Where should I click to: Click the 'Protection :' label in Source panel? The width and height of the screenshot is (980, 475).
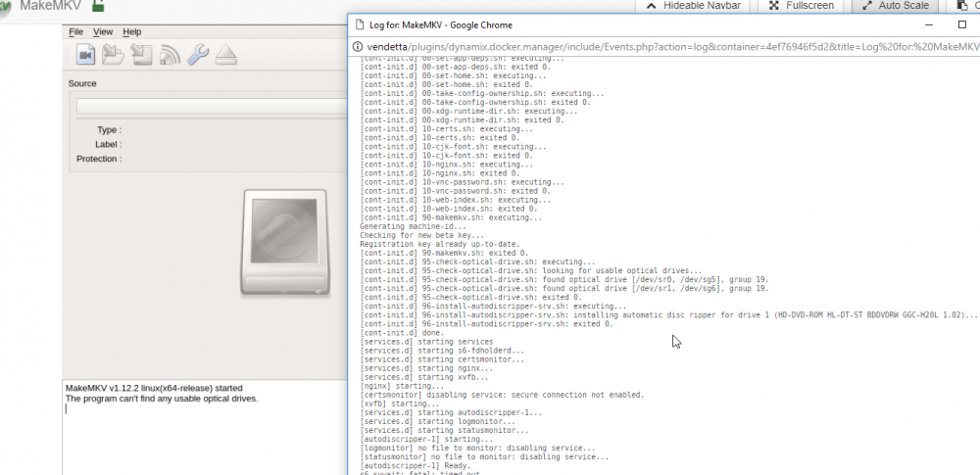coord(99,159)
